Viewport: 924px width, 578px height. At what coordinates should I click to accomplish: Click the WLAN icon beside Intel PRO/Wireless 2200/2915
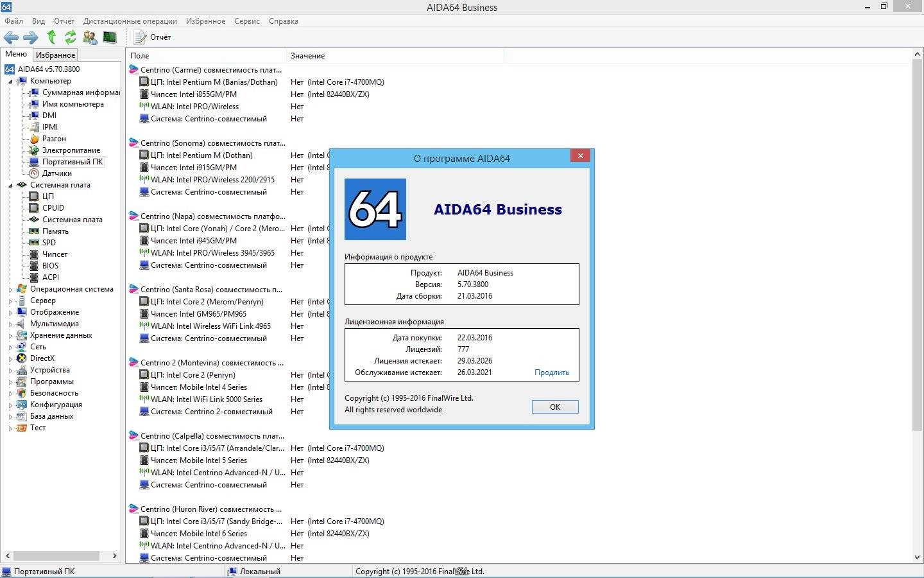[x=144, y=180]
